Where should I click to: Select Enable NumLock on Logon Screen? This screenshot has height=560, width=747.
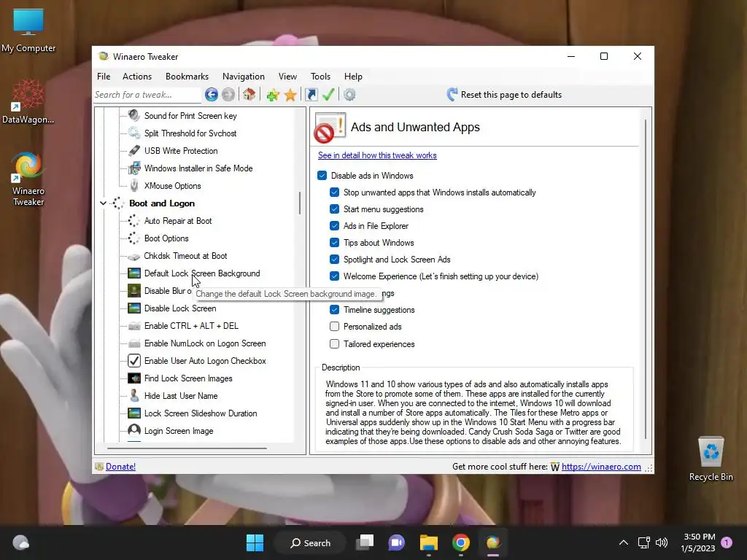205,343
